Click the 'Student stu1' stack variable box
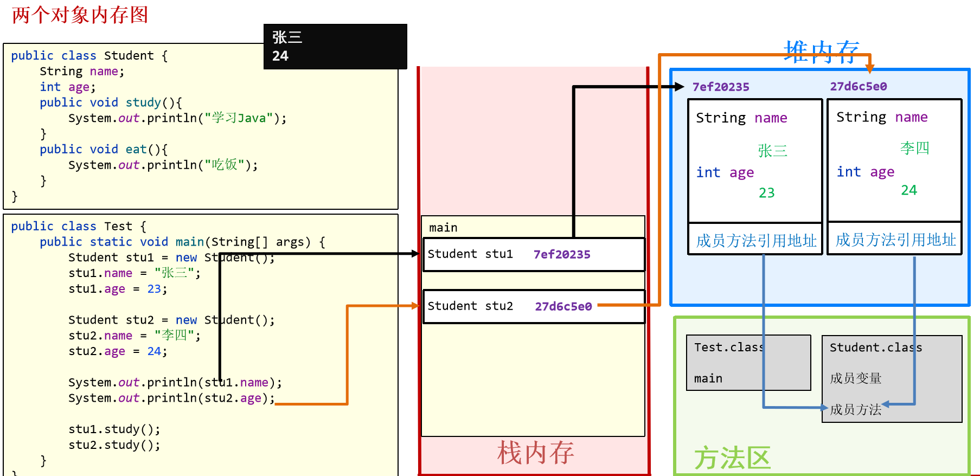 click(x=534, y=254)
